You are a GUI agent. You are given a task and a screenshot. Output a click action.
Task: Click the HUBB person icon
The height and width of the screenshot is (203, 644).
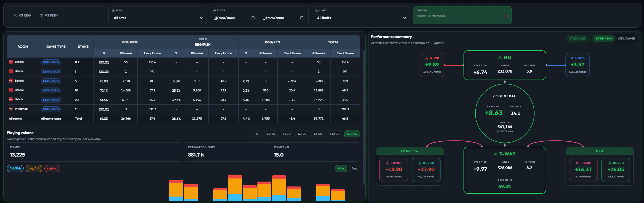tap(572, 58)
